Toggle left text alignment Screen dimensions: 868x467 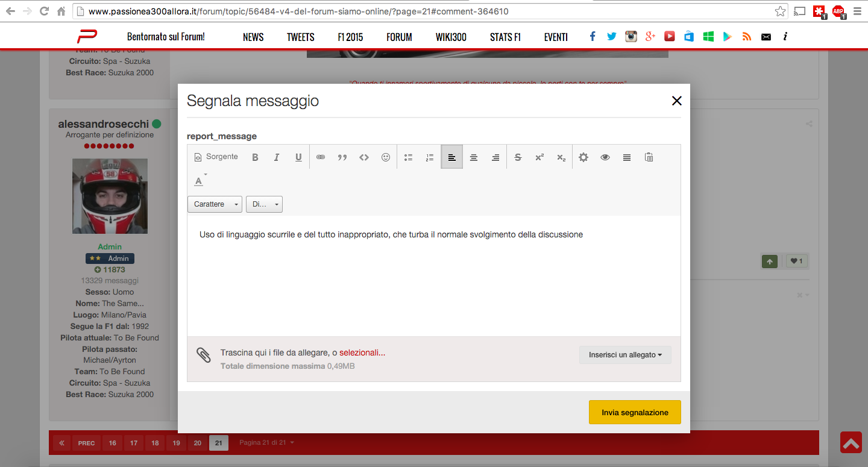point(452,157)
